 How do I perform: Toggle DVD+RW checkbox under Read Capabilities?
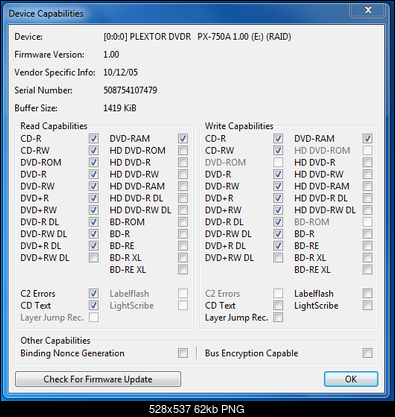tap(94, 210)
